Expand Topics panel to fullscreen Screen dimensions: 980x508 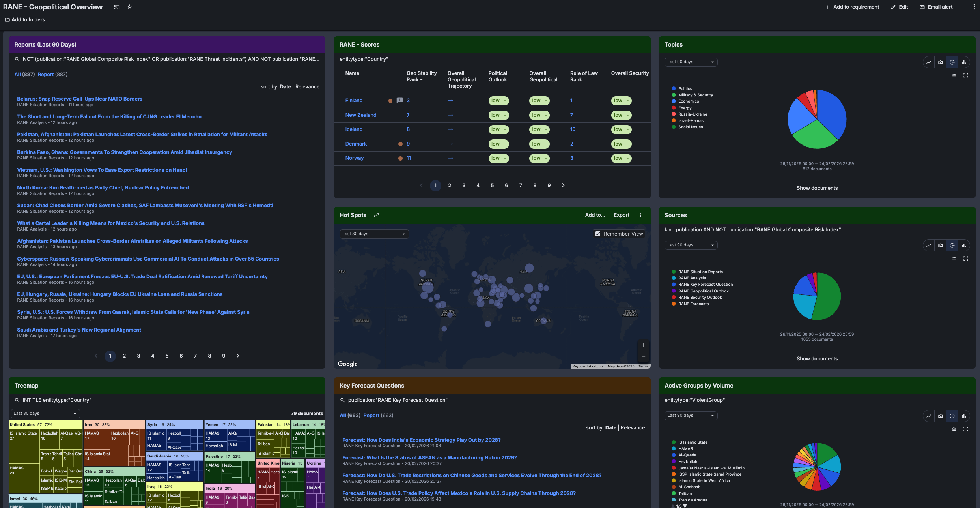click(965, 75)
